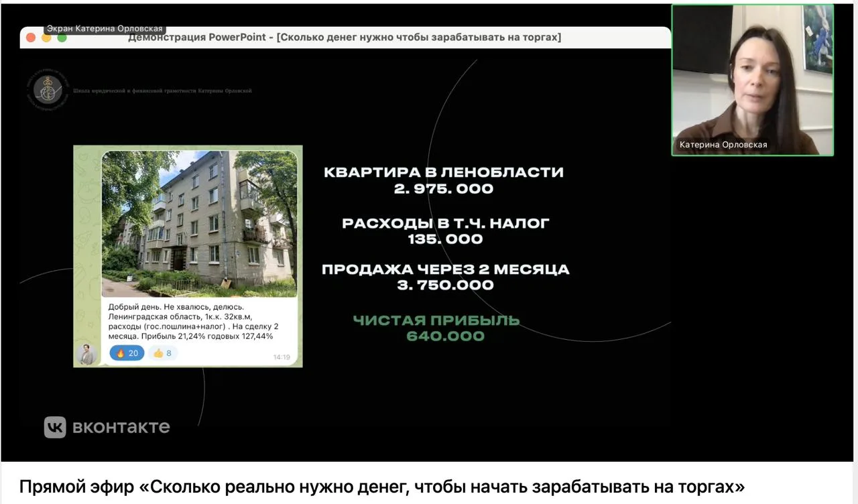Image resolution: width=858 pixels, height=504 pixels.
Task: Click the VK logo icon
Action: [55, 427]
